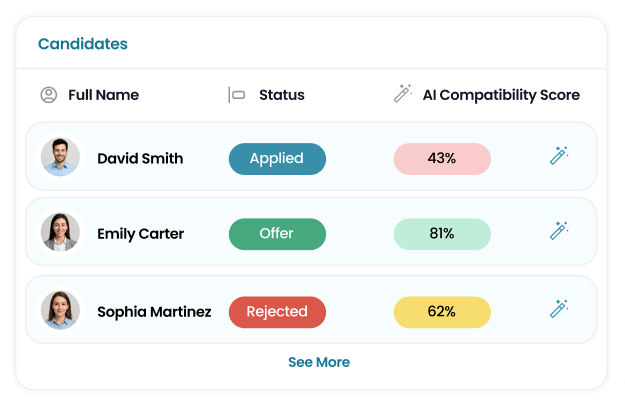Screen dimensions: 625x410
Task: Click the magic wand icon for Emily Carter
Action: pos(559,231)
